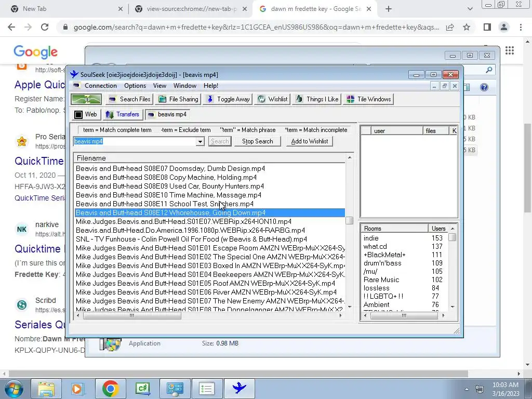
Task: Select the lossless room
Action: 404,288
